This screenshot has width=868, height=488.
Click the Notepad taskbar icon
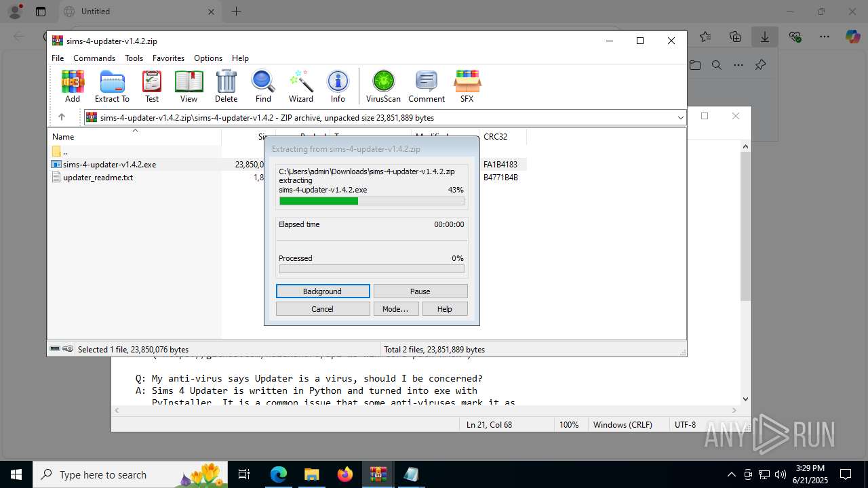point(411,474)
